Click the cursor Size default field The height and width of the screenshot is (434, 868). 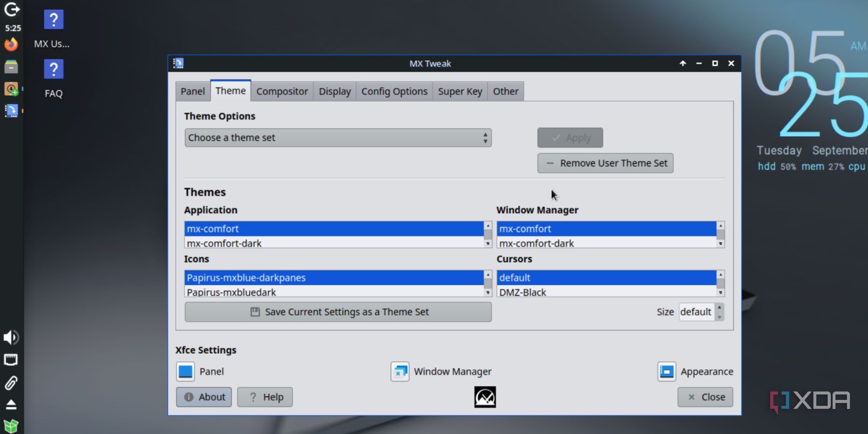click(x=697, y=312)
